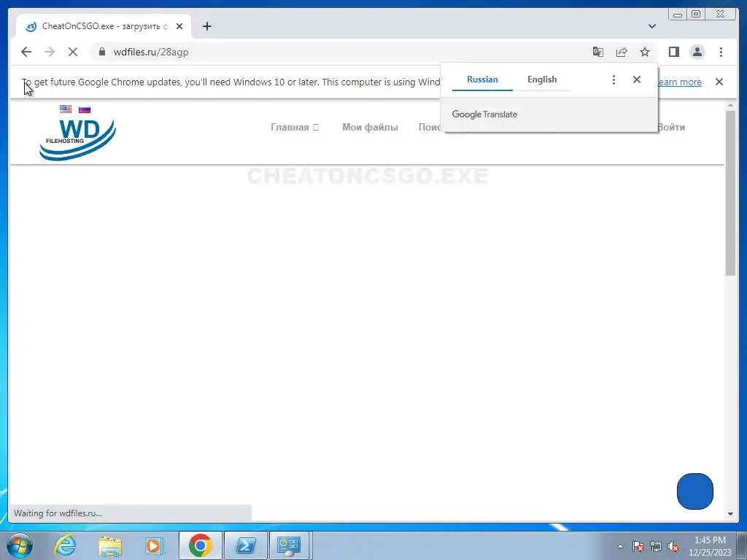Toggle Chrome side panel

(673, 52)
